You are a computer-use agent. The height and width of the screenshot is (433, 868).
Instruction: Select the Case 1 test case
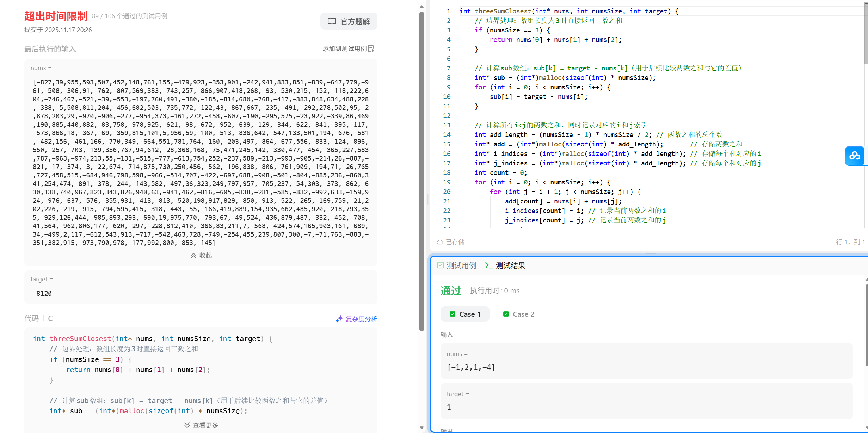pos(465,314)
